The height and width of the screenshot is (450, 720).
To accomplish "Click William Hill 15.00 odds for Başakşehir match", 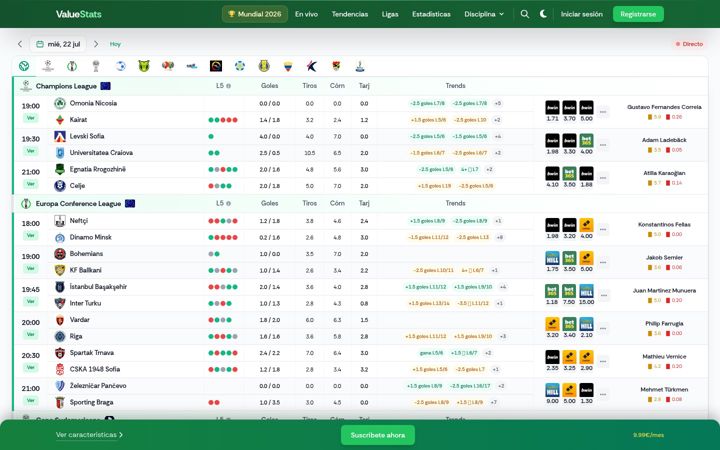I will click(x=586, y=295).
